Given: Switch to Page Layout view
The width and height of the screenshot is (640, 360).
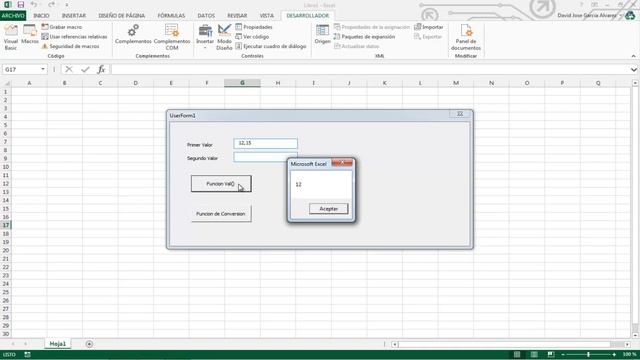Looking at the screenshot, I should [534, 354].
